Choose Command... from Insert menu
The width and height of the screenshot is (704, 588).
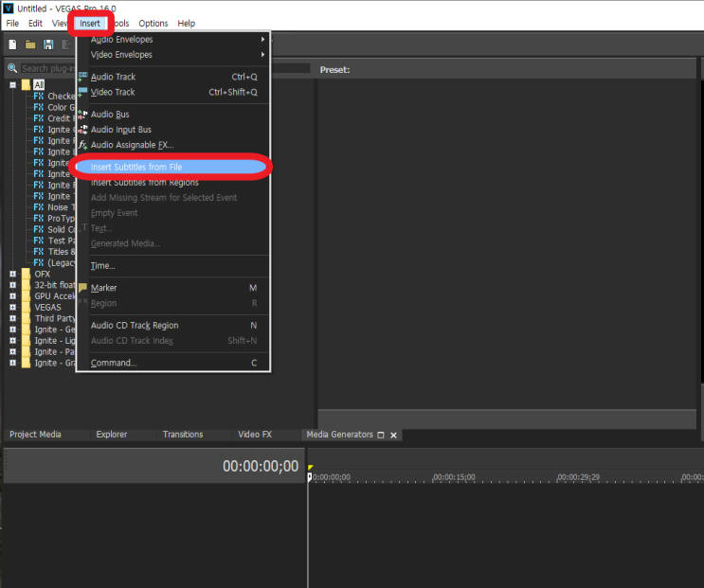(173, 363)
